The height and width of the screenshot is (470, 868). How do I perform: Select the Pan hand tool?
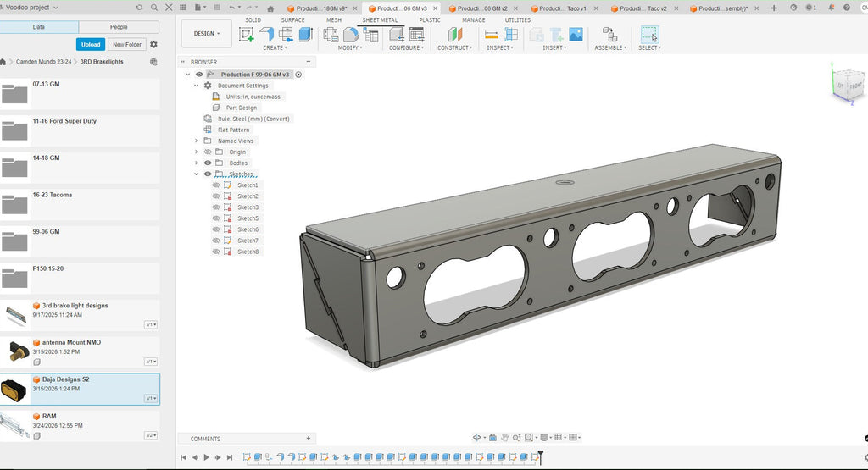coord(505,437)
